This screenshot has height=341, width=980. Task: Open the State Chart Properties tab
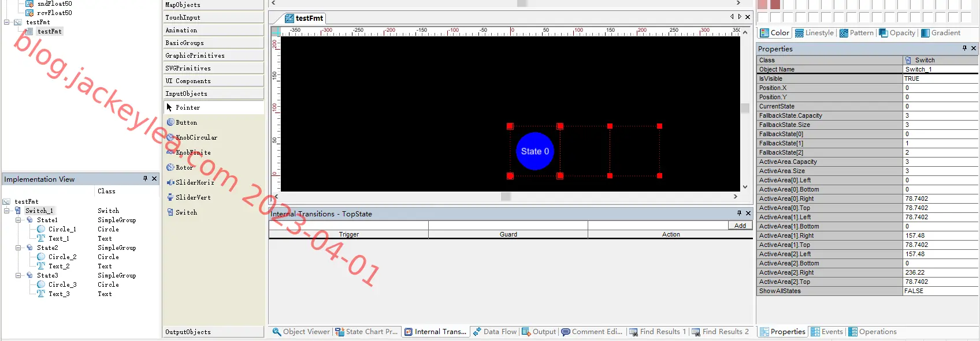(367, 332)
